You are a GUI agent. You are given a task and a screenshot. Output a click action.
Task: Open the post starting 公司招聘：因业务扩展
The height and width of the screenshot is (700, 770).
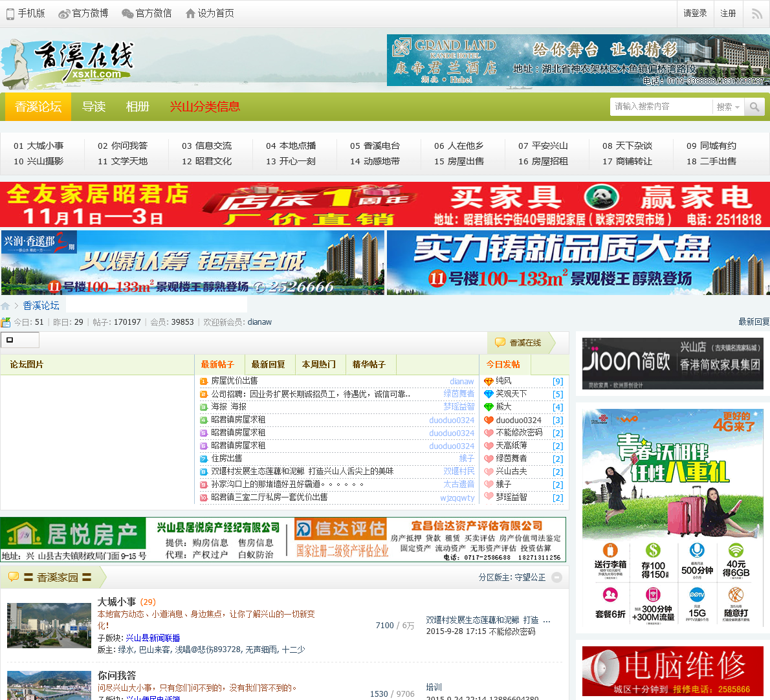311,394
